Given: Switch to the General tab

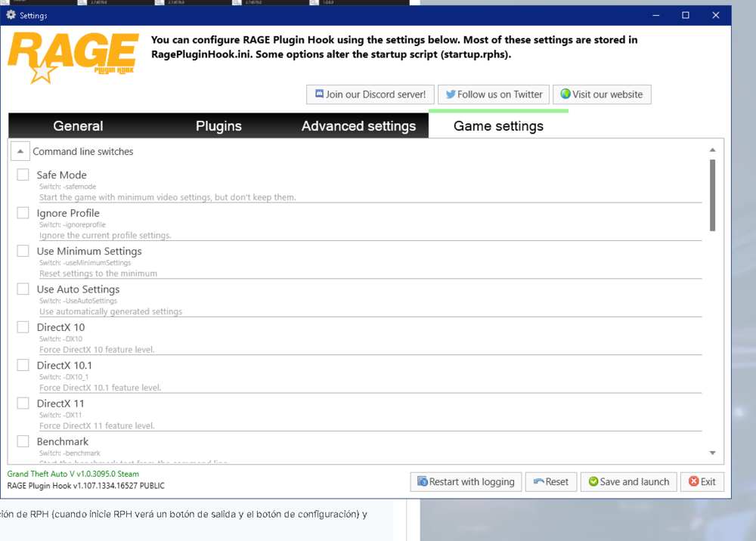Looking at the screenshot, I should (78, 125).
